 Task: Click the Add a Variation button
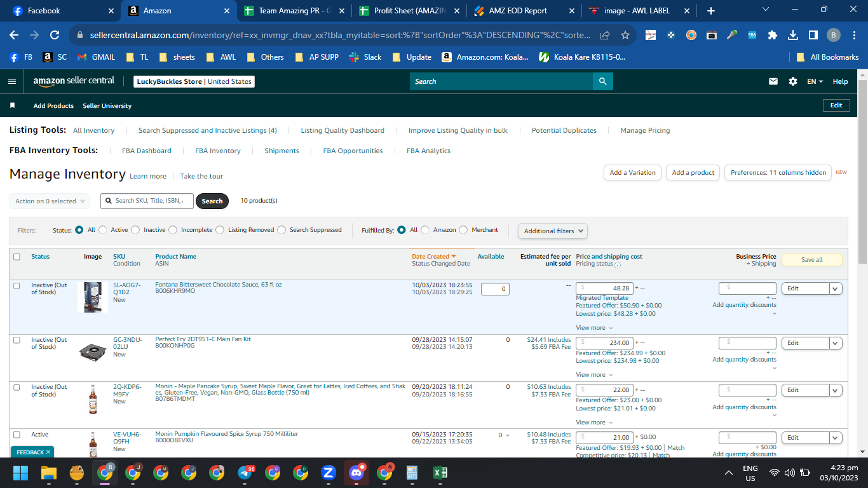pyautogui.click(x=632, y=173)
